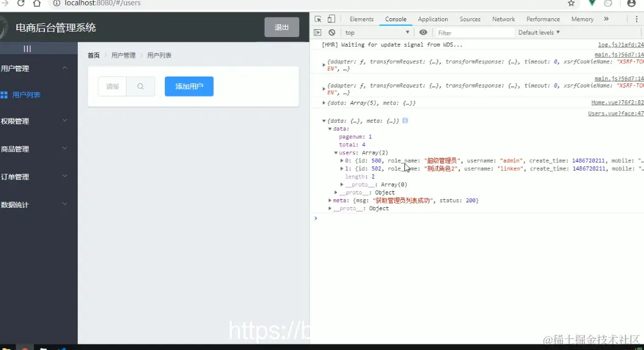The width and height of the screenshot is (644, 350).
Task: Show more DevTools tabs chevron
Action: 606,19
